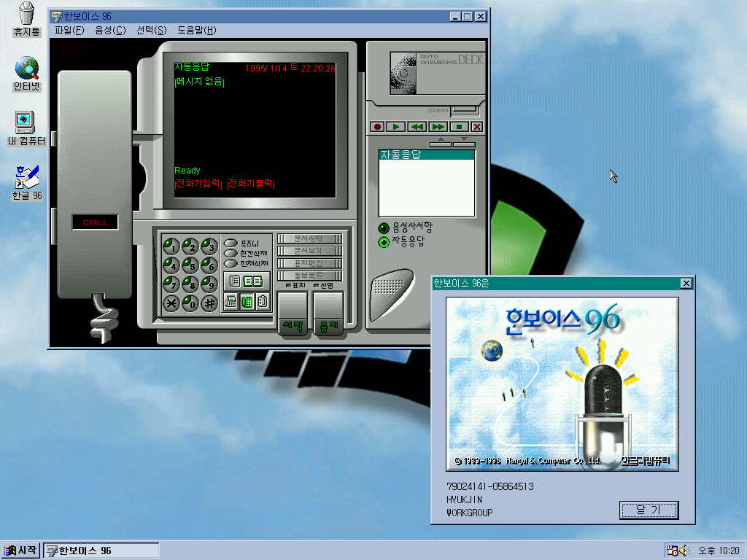This screenshot has width=747, height=560.
Task: Click the oval 한칸삭제 button
Action: (x=231, y=253)
